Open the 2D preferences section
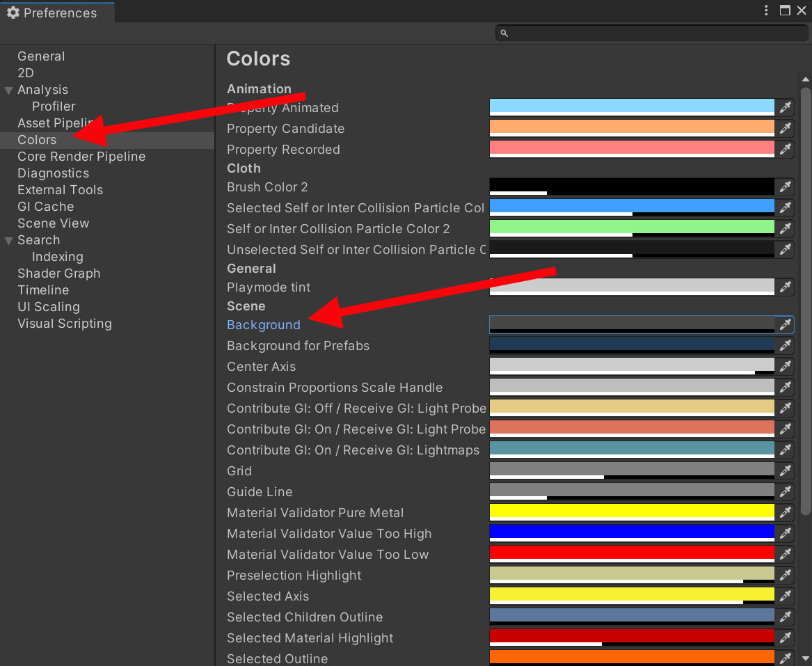 point(25,72)
